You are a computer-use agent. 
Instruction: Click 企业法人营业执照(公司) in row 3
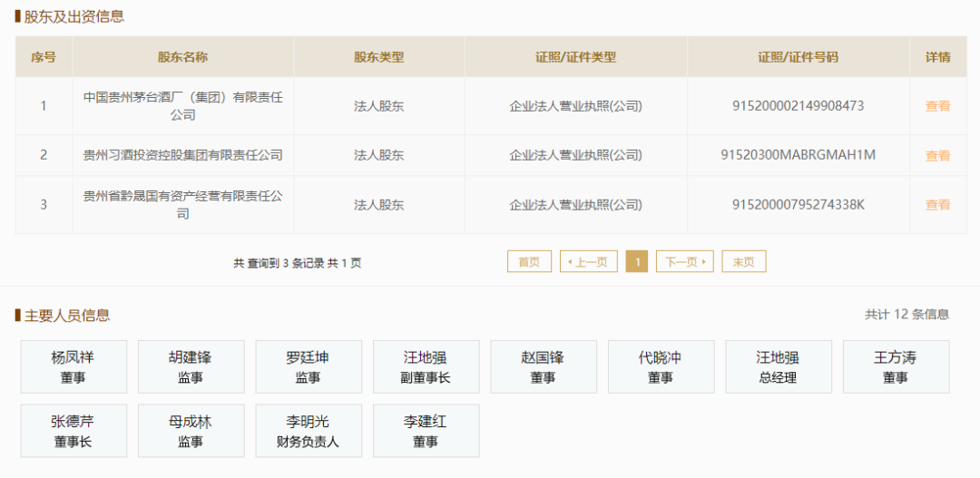point(576,204)
